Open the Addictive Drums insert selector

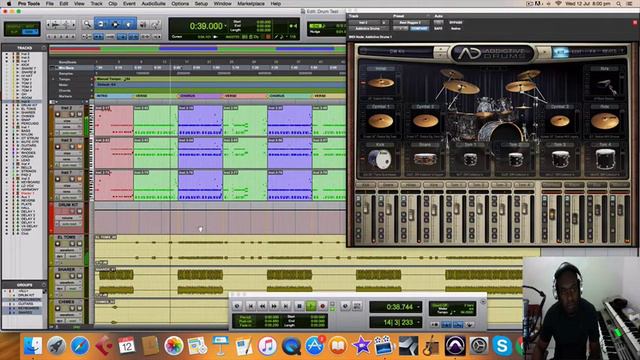point(368,29)
